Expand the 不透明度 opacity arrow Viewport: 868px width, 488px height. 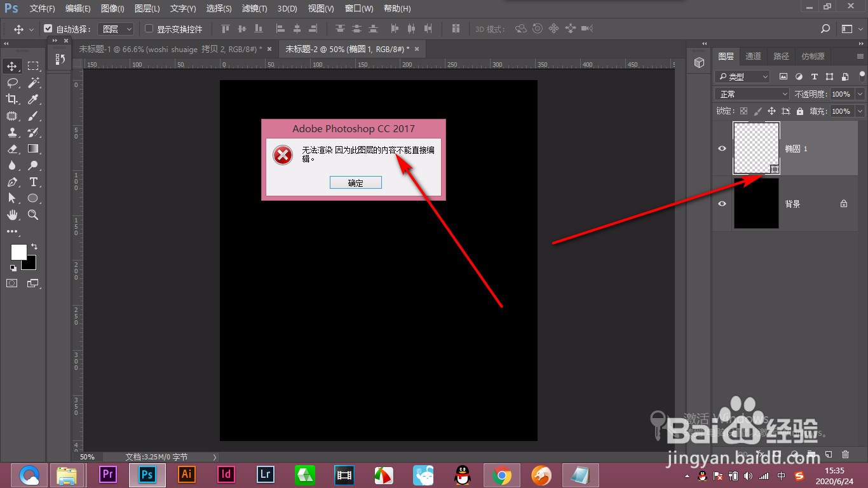[x=860, y=93]
